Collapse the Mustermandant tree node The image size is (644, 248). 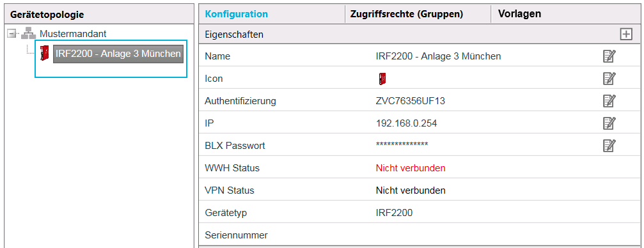[13, 34]
